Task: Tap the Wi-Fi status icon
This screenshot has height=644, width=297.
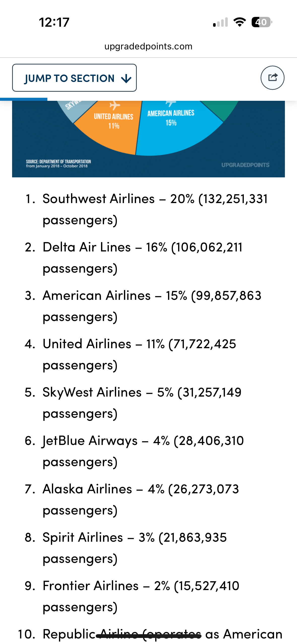Action: tap(240, 22)
